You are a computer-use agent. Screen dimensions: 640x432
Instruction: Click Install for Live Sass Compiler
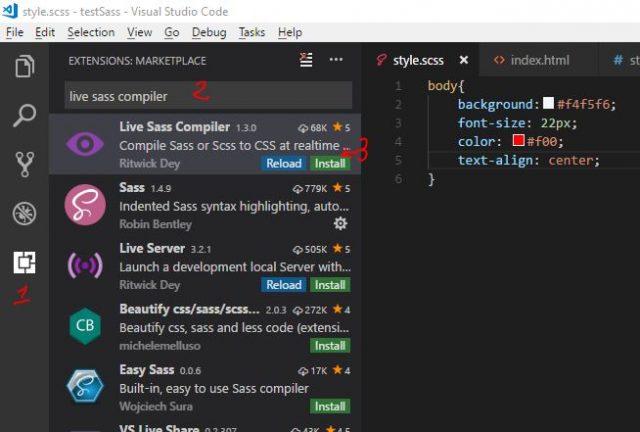330,163
